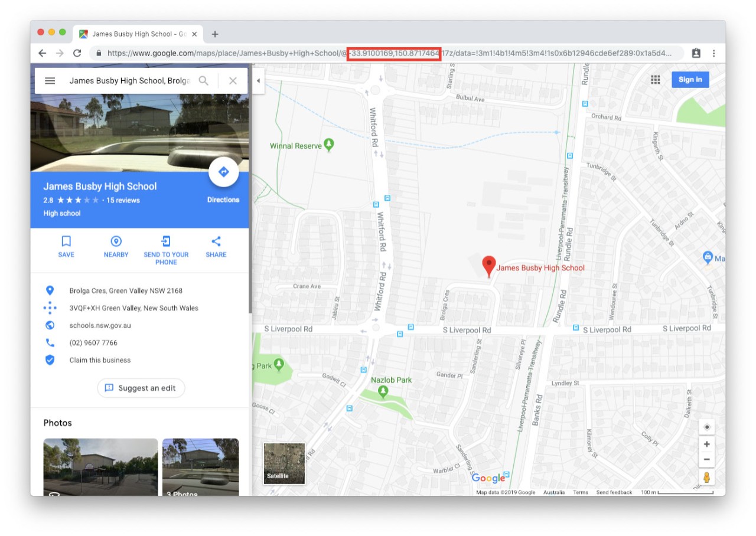The image size is (756, 536).
Task: Open the Google apps grid
Action: 655,80
